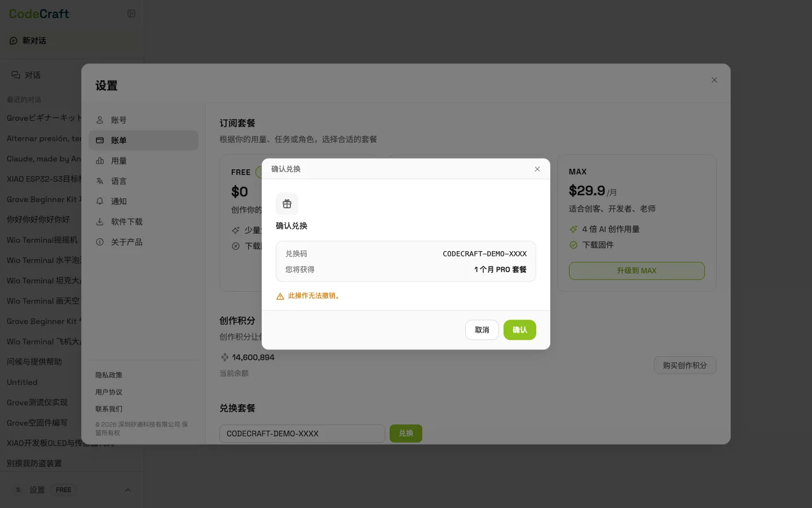Click the FREE plan badge in bottom bar

pos(64,490)
